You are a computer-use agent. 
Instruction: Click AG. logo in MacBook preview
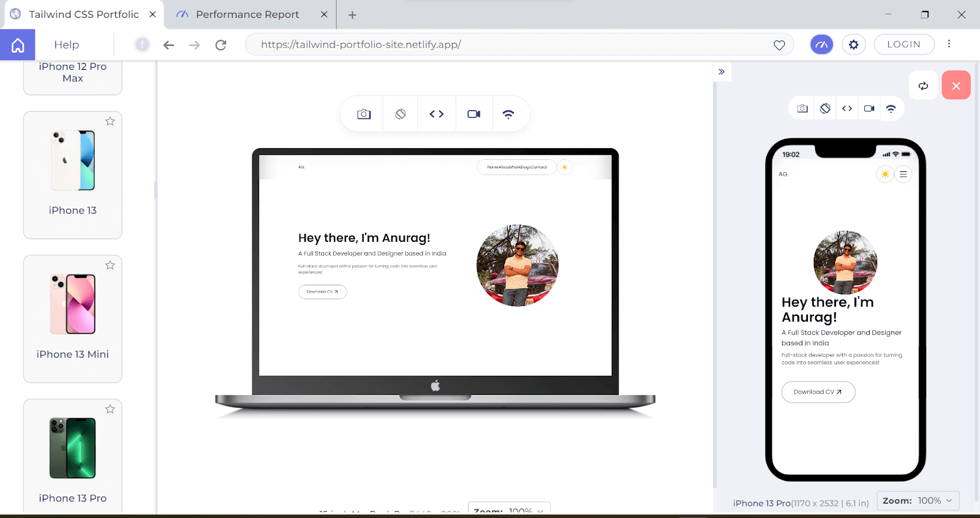(301, 167)
